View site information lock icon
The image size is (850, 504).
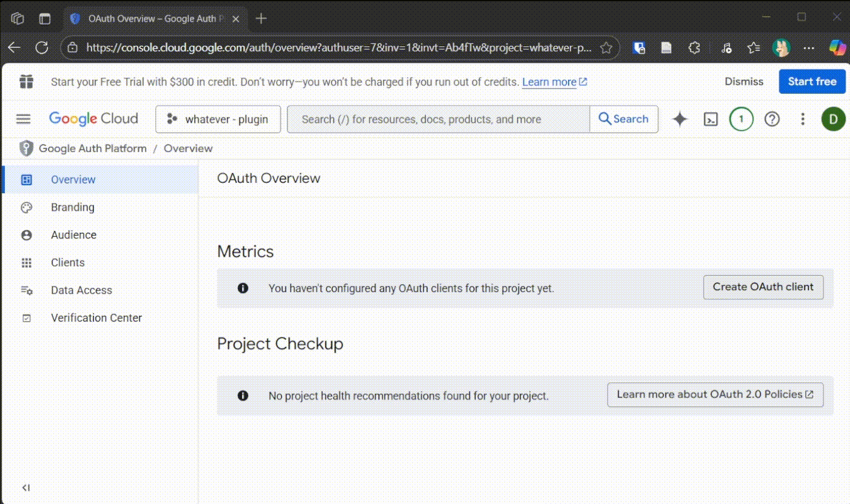72,48
